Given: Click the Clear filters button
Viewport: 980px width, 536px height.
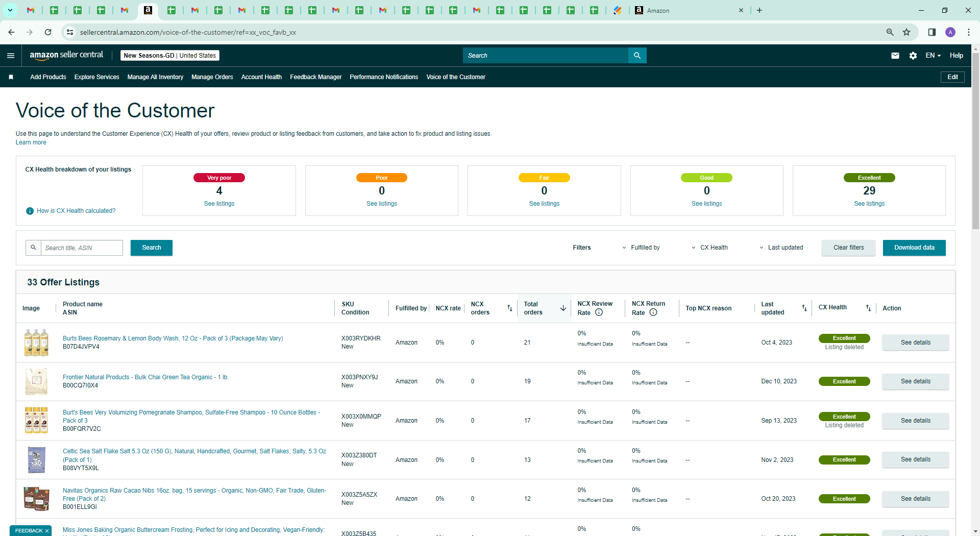Looking at the screenshot, I should 849,248.
